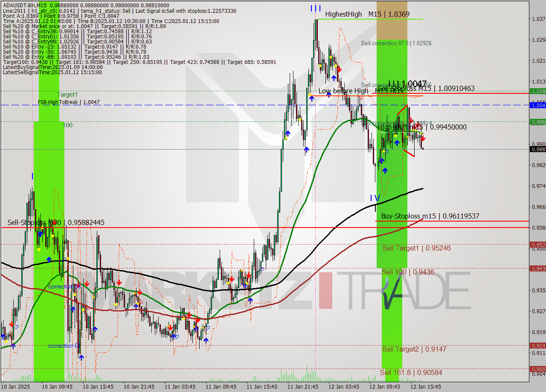Click the blue 'correction 6' label near 0.914
The height and width of the screenshot is (392, 546).
point(62,346)
